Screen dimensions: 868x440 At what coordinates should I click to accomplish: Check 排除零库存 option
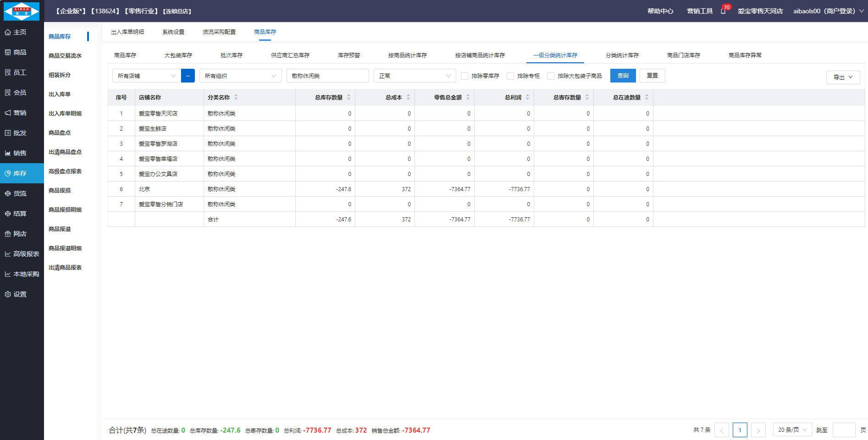(x=464, y=76)
